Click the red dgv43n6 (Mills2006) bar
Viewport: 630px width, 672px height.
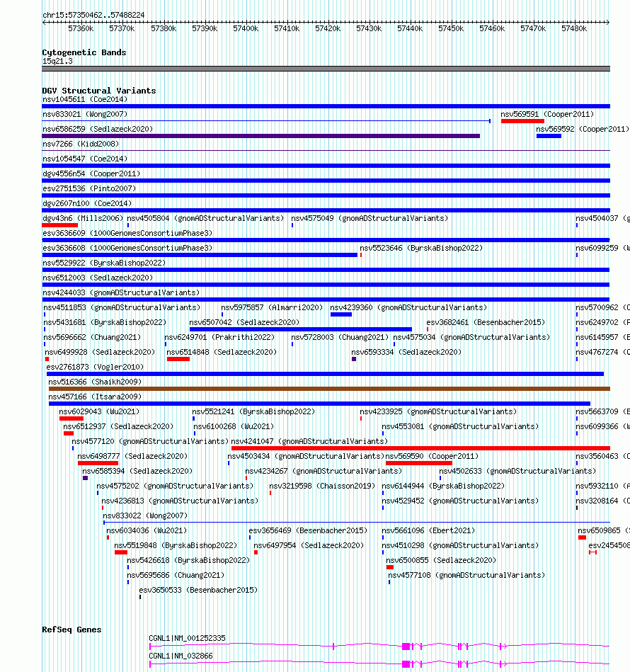click(x=60, y=225)
